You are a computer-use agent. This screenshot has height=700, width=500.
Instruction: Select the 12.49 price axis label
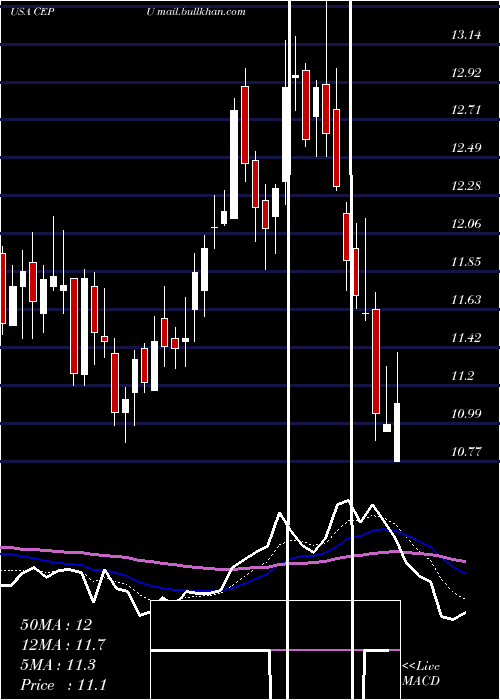coord(466,148)
